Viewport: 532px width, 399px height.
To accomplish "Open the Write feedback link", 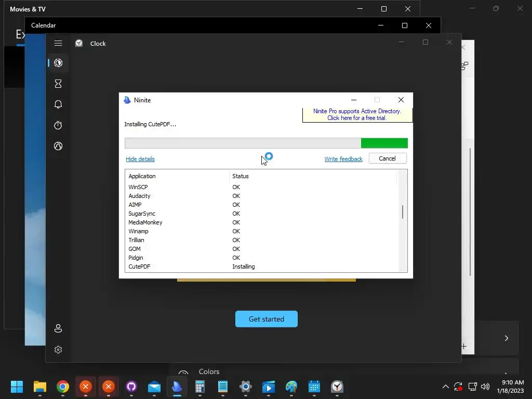I will click(x=343, y=159).
